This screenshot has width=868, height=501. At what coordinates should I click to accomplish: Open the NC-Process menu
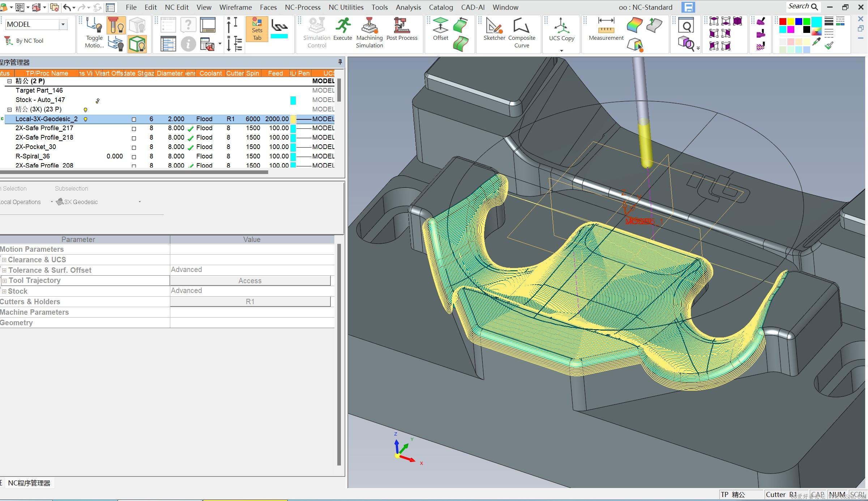(x=303, y=7)
